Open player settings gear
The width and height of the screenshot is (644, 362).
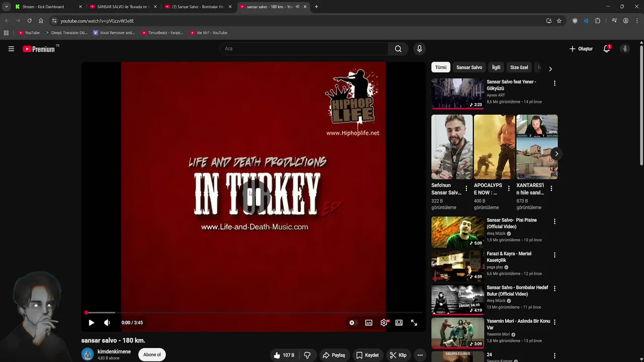coord(384,323)
